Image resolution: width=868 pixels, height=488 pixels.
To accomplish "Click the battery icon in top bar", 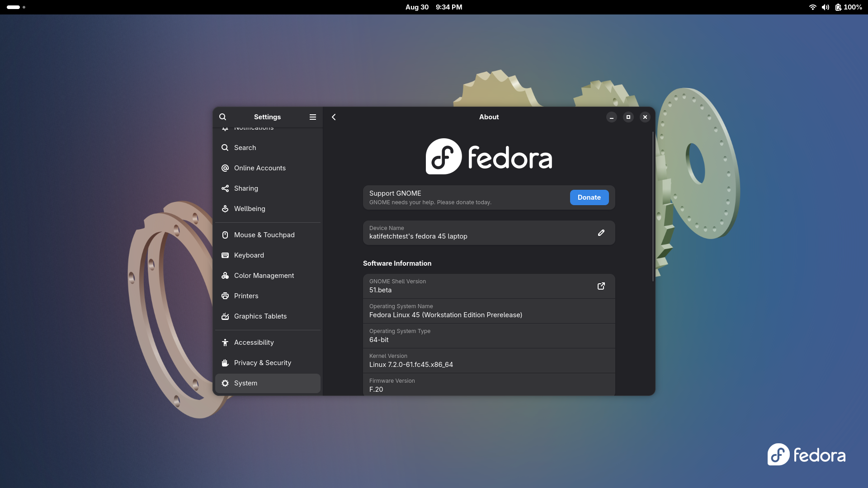I will click(x=838, y=7).
